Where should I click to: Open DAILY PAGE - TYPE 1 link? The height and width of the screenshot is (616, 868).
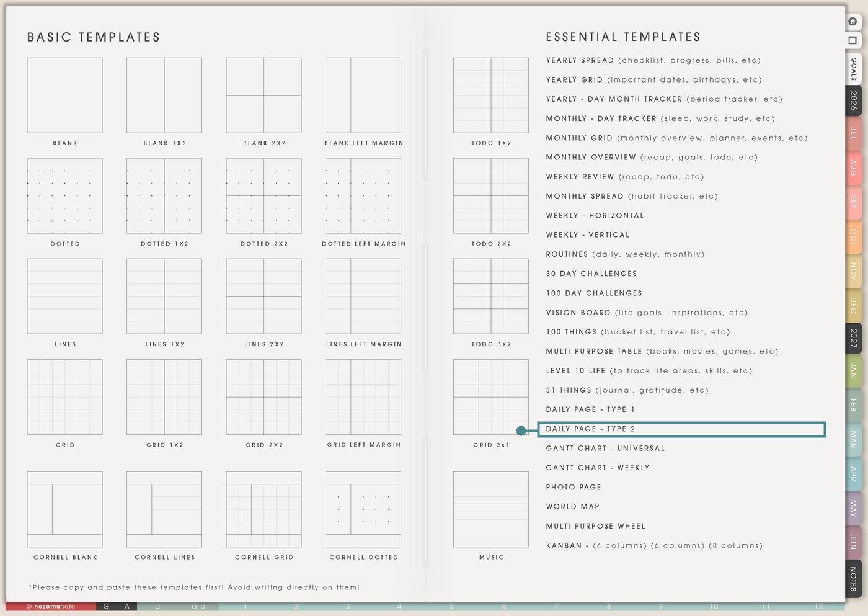[590, 409]
